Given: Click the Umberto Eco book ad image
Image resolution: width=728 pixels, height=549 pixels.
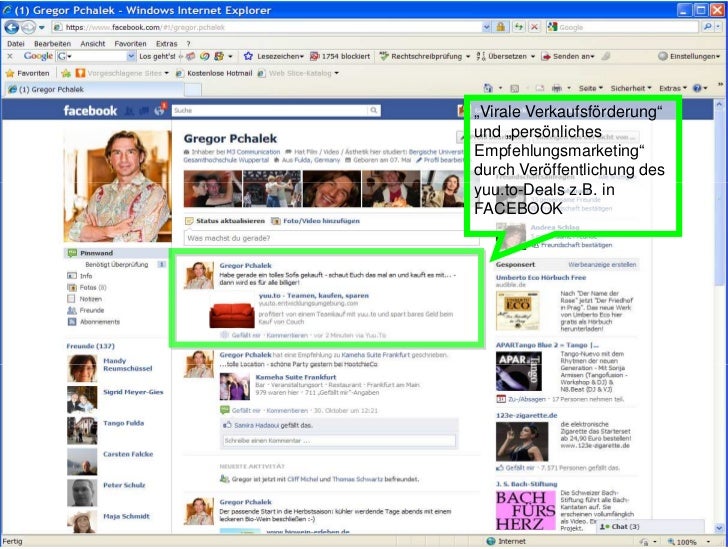Looking at the screenshot, I should tap(517, 311).
